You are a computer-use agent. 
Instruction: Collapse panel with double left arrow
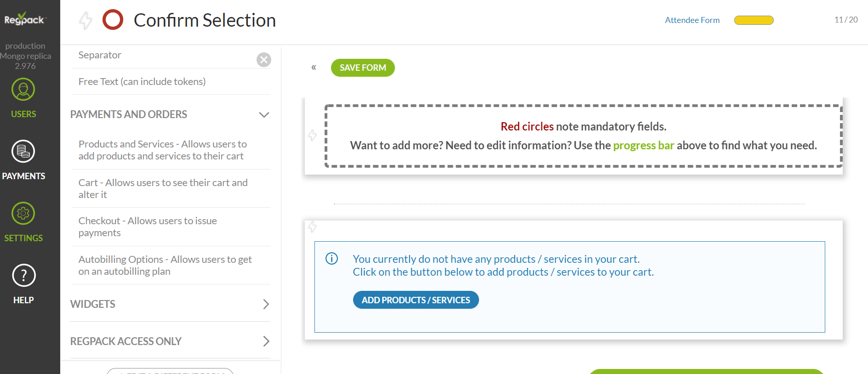(314, 68)
